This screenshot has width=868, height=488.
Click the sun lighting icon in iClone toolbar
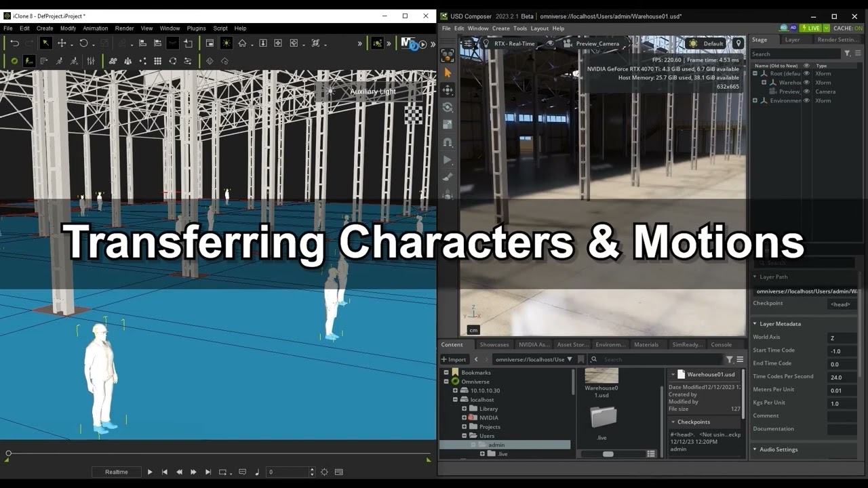pos(226,43)
